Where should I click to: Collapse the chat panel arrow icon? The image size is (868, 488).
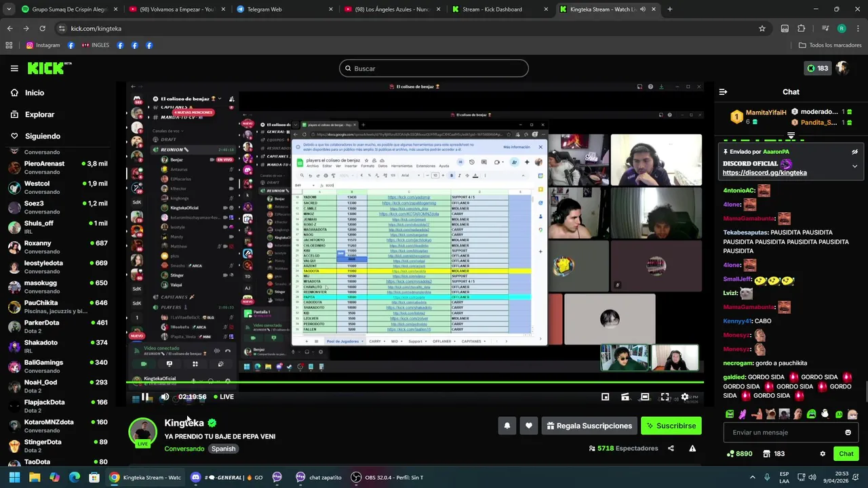tap(723, 91)
